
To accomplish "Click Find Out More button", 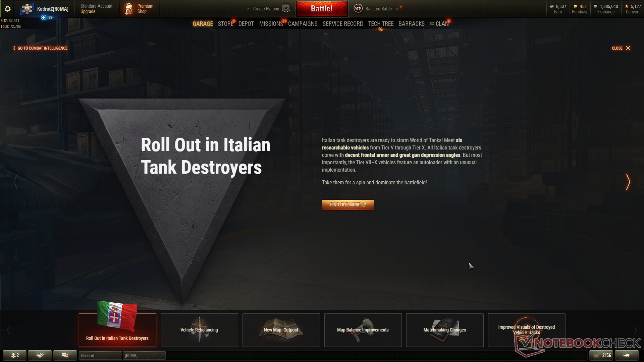I will pos(348,205).
